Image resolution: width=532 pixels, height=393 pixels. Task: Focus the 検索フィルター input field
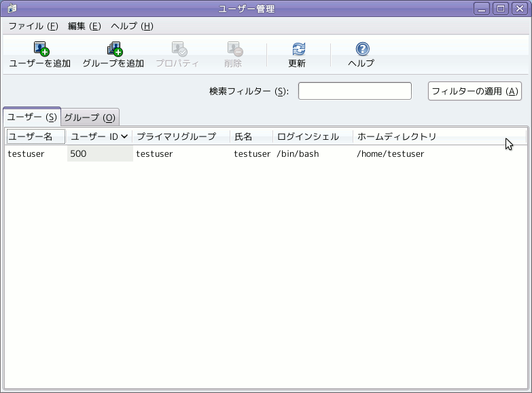(x=355, y=91)
